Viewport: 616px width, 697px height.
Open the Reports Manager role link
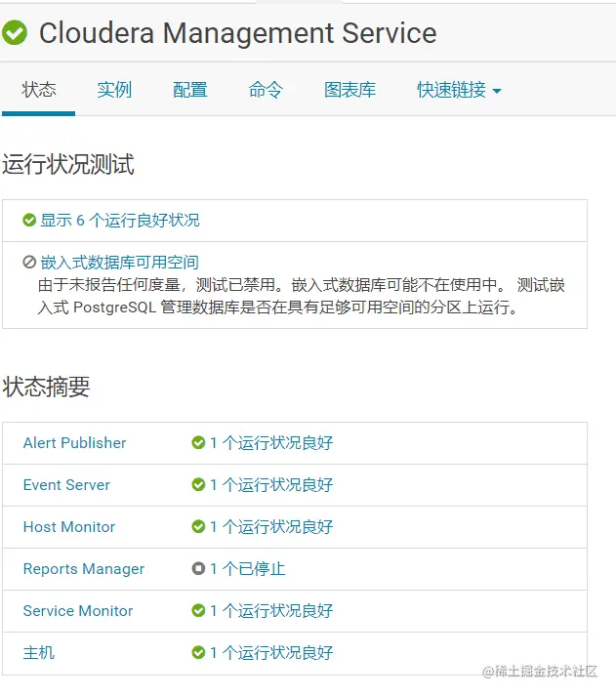point(84,568)
